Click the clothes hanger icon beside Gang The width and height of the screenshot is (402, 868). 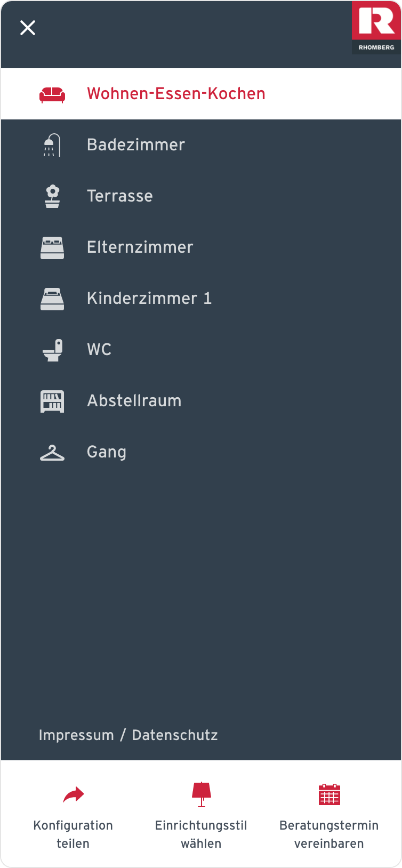[52, 452]
